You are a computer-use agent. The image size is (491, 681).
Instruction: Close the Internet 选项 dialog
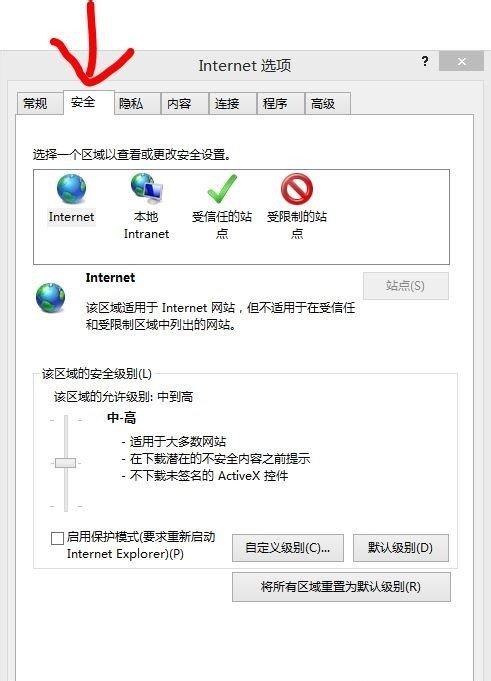tap(461, 61)
